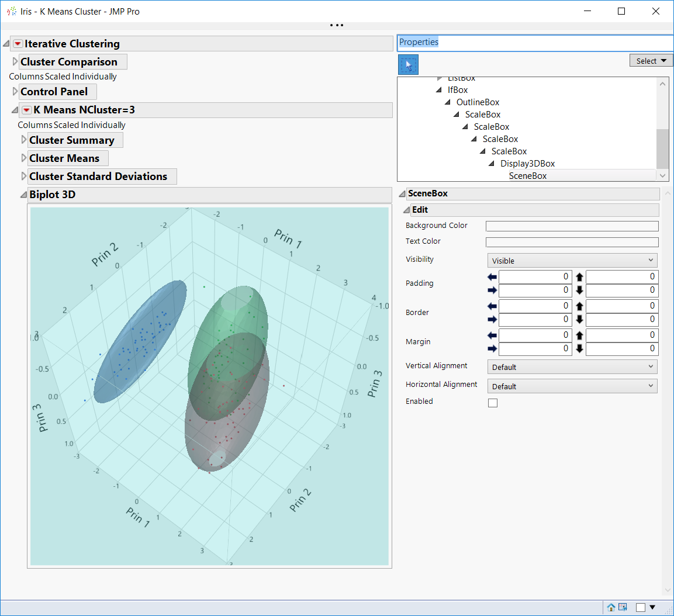
Task: Click the white color swatch in the status bar
Action: 641,607
